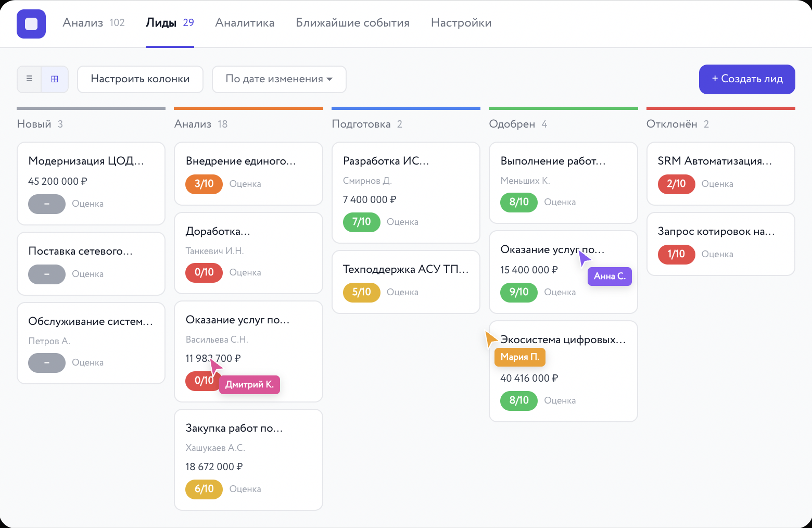Click the 'Создать лид' button
Viewport: 812px width, 528px height.
point(746,79)
